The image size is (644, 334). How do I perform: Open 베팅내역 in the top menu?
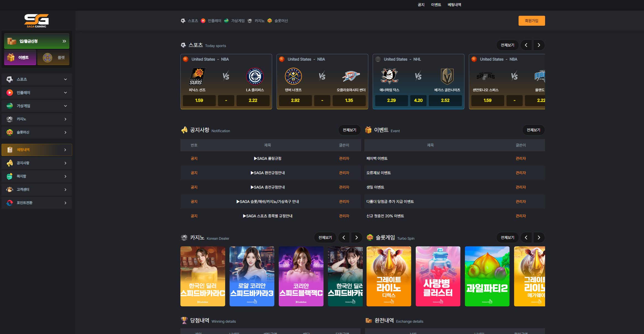[x=454, y=5]
